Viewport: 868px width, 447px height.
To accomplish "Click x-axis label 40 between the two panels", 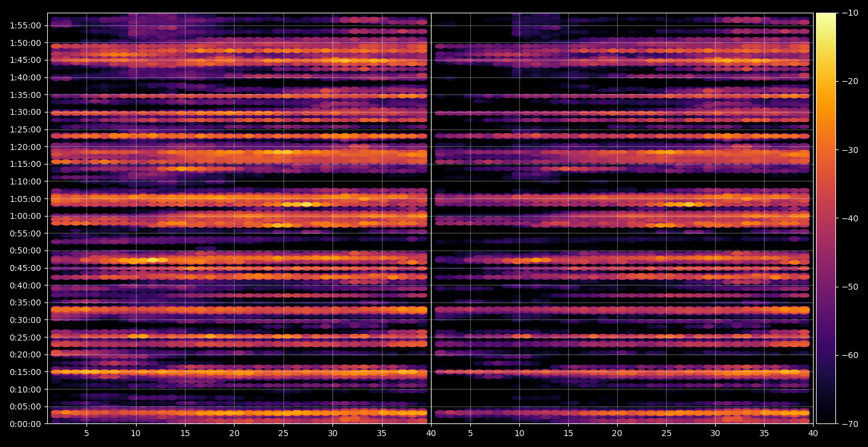I will click(431, 434).
